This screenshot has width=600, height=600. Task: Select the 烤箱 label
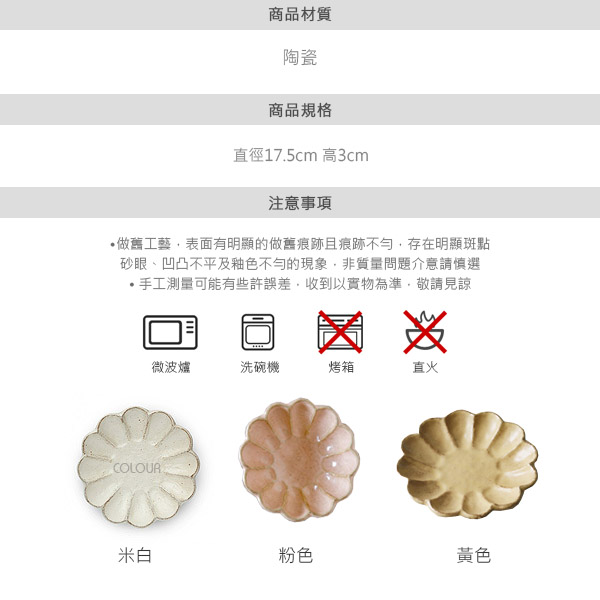pos(341,367)
